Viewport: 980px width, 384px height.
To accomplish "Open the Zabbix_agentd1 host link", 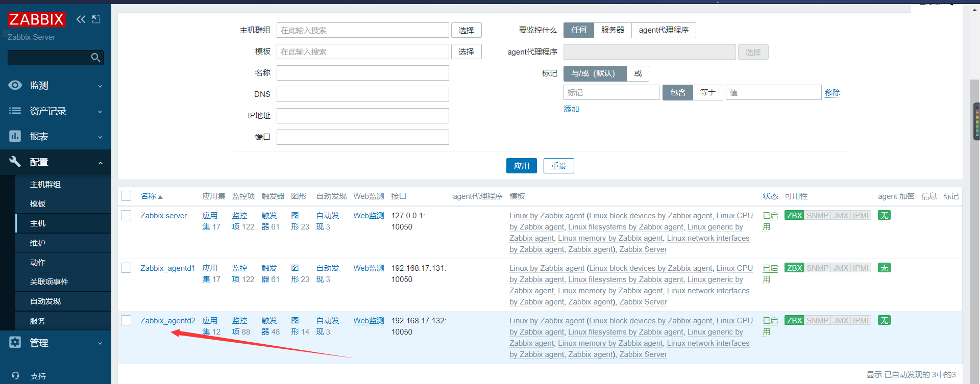I will [x=168, y=268].
